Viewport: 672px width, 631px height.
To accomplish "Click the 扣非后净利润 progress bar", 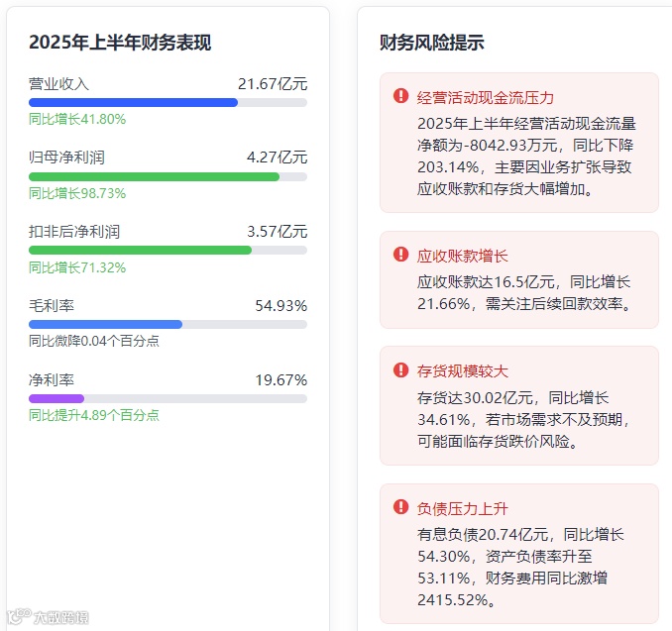I will (140, 250).
